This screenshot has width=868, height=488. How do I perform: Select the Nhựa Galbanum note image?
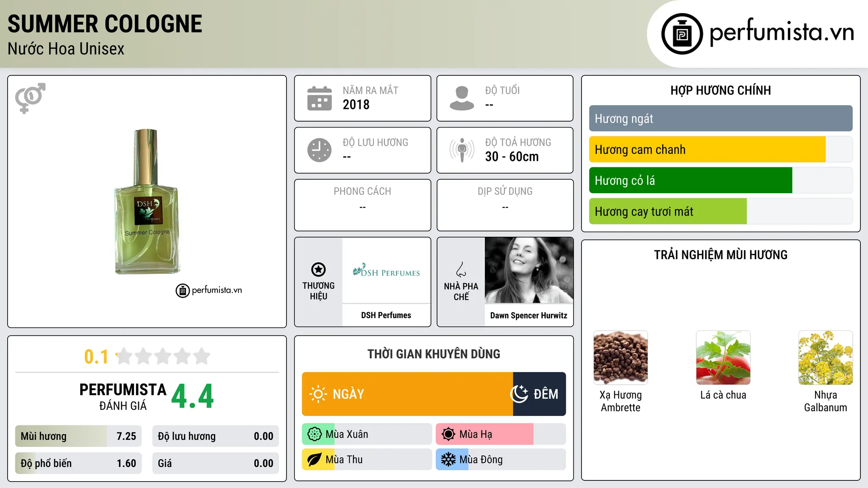(826, 358)
